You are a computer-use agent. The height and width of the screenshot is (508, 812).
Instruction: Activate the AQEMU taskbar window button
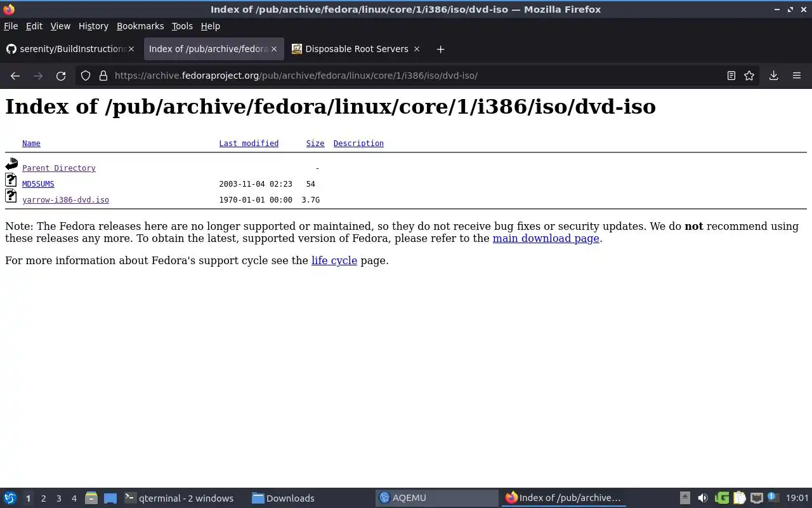[x=437, y=498]
